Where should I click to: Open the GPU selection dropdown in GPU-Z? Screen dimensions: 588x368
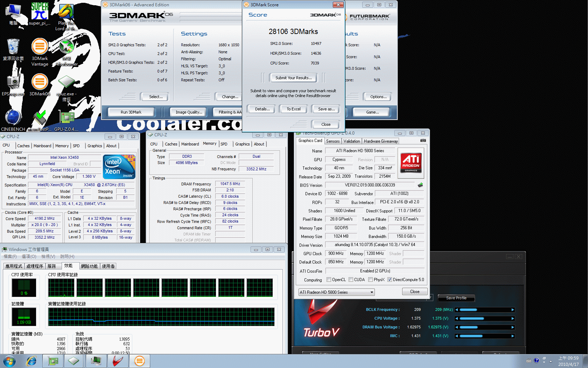coord(336,292)
